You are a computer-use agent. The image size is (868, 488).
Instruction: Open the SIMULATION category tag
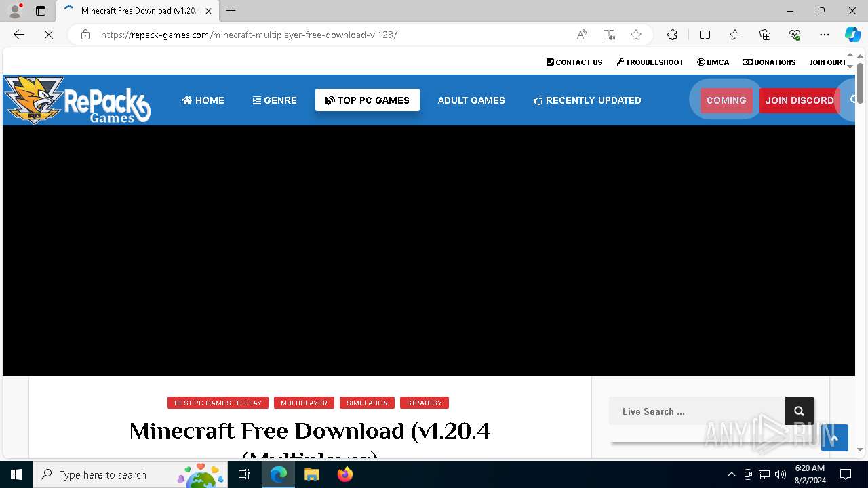(x=367, y=403)
